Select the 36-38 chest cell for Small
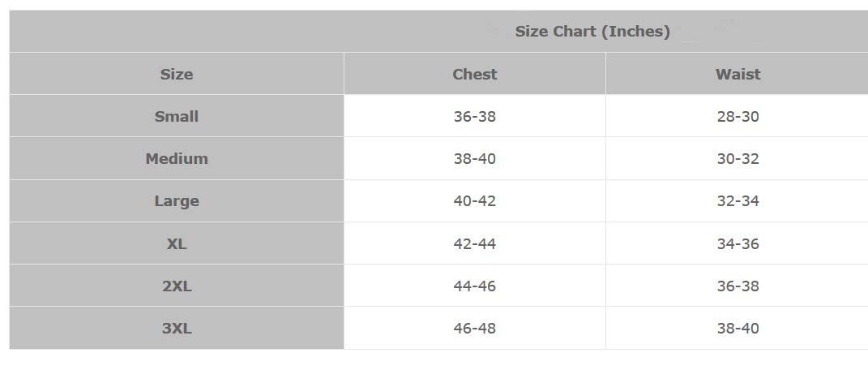The image size is (868, 370). pyautogui.click(x=474, y=116)
